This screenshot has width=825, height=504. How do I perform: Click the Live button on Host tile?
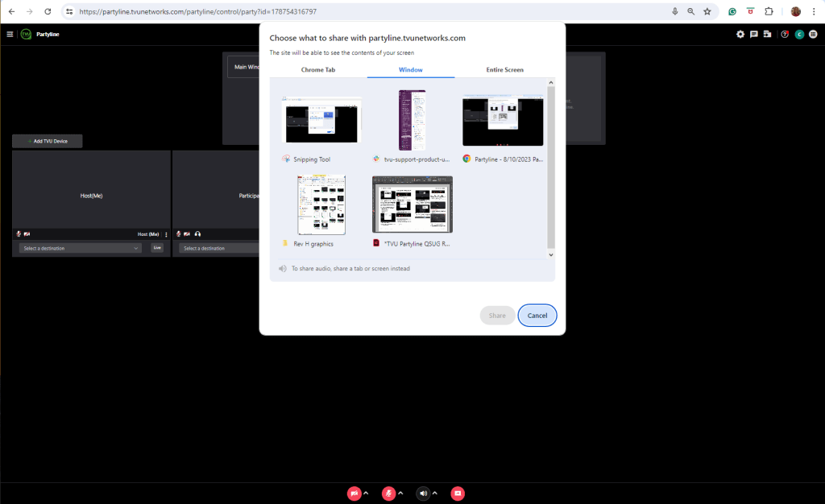[x=157, y=247]
